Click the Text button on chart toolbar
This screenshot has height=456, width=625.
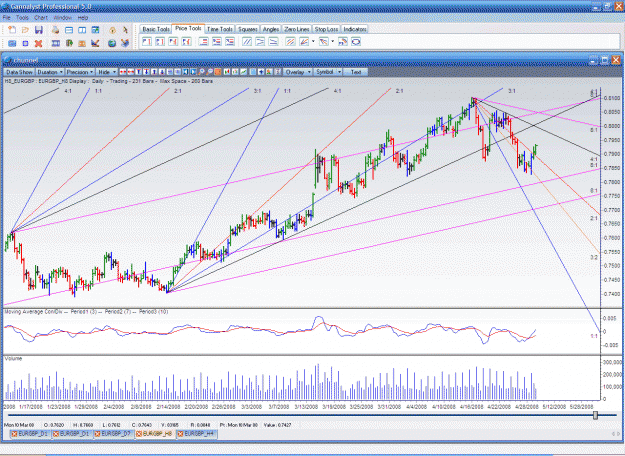tap(356, 72)
